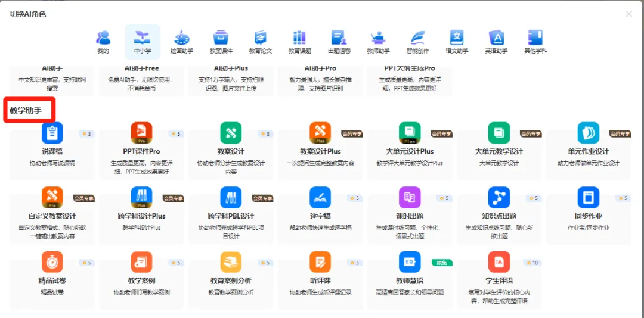Click the 教案设计Plus title text

(x=320, y=151)
